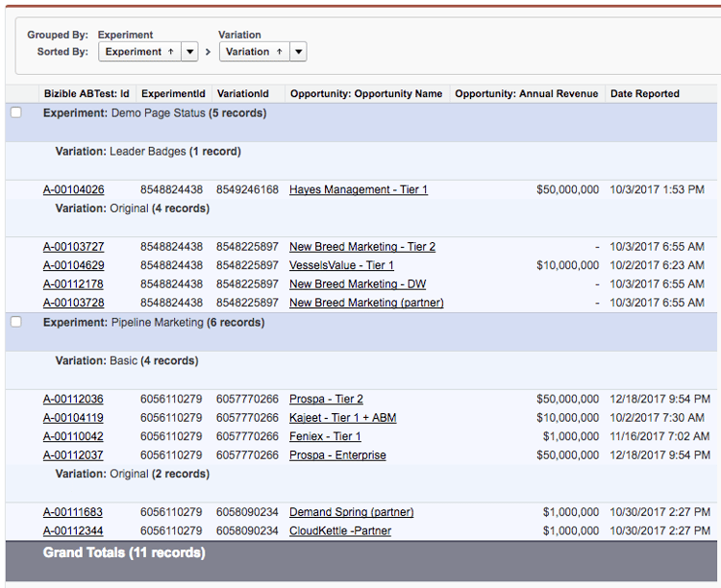Open the CloudKettle -Partner opportunity
The height and width of the screenshot is (588, 721).
(x=339, y=531)
